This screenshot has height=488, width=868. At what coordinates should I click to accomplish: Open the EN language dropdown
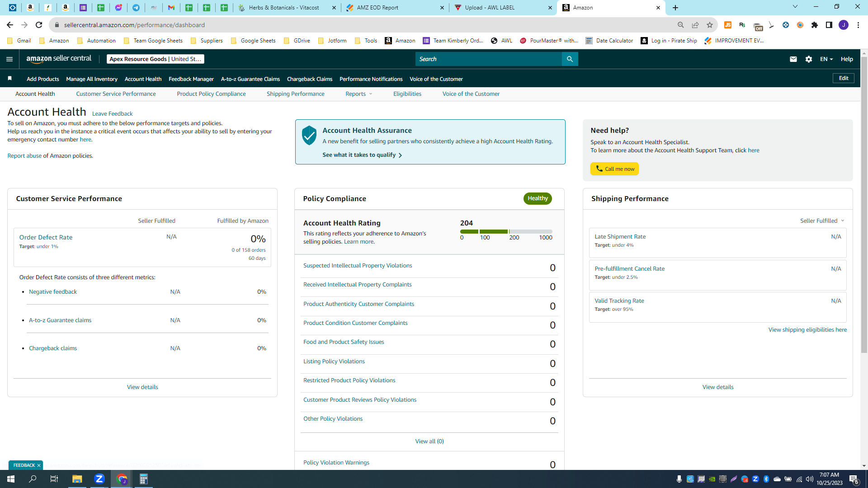pos(826,59)
